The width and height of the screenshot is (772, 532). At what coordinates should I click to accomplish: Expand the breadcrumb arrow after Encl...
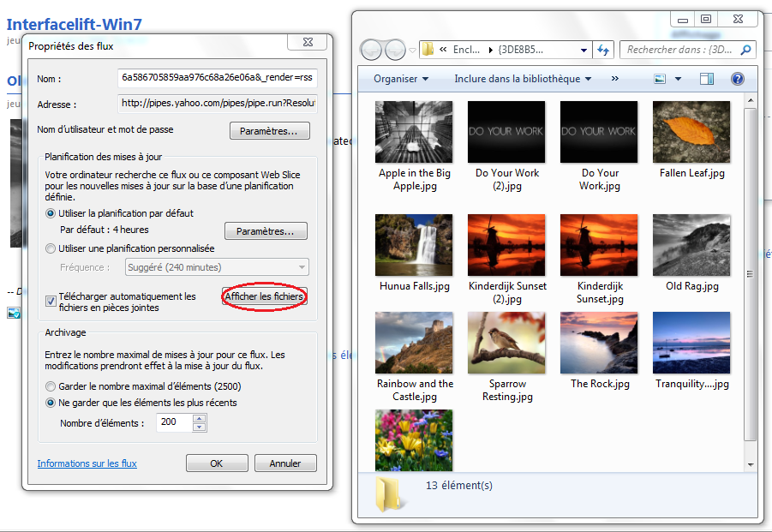[x=490, y=51]
